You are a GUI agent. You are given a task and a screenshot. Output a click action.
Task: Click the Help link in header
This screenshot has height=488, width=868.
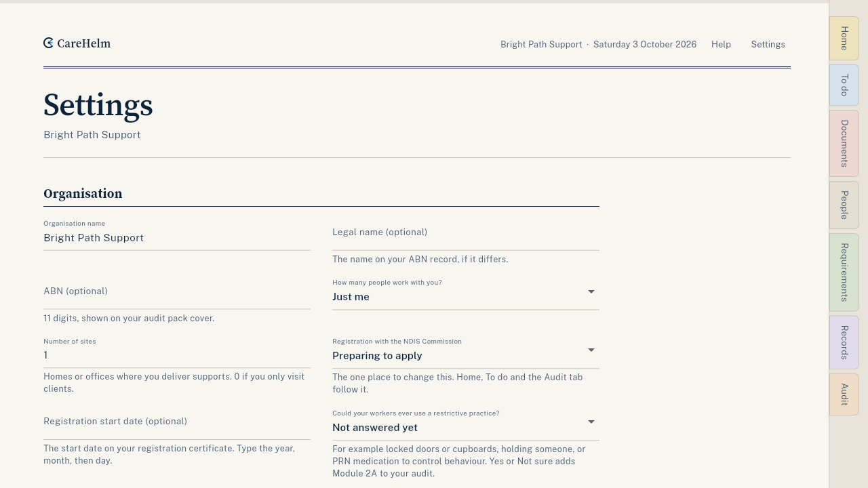click(721, 45)
